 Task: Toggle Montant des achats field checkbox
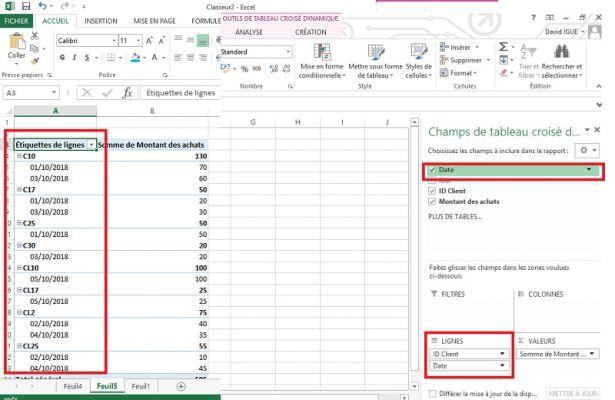432,202
